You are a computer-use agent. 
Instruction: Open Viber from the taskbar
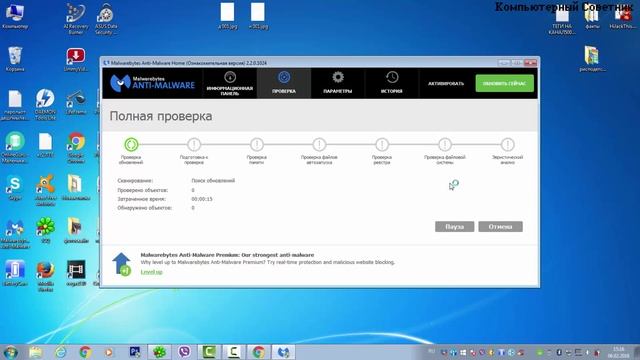point(184,351)
